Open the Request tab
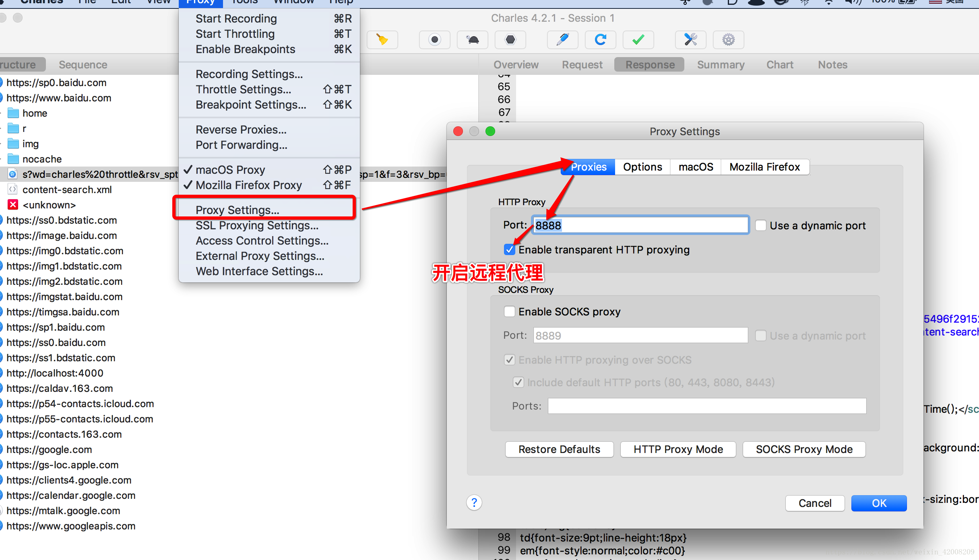 tap(582, 65)
